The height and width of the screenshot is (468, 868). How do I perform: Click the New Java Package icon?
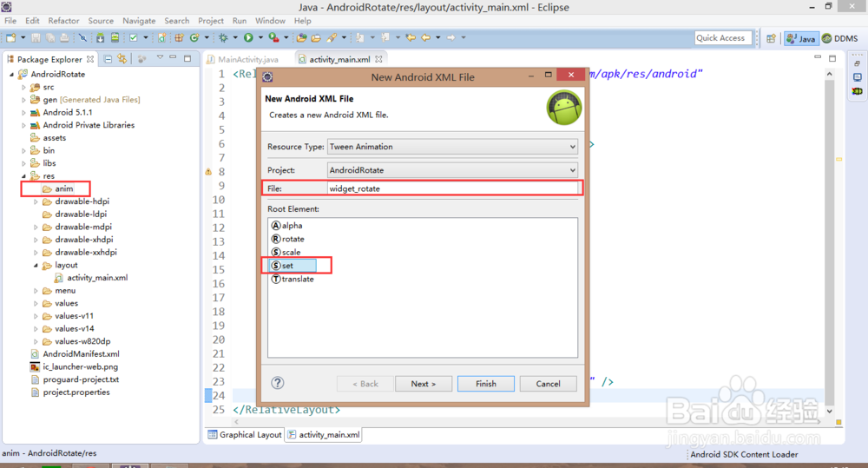click(180, 37)
